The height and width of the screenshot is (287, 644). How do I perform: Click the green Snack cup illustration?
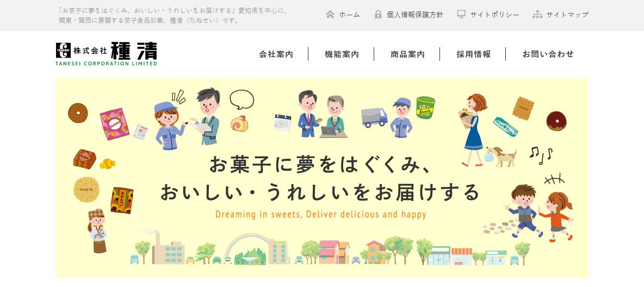tap(425, 108)
